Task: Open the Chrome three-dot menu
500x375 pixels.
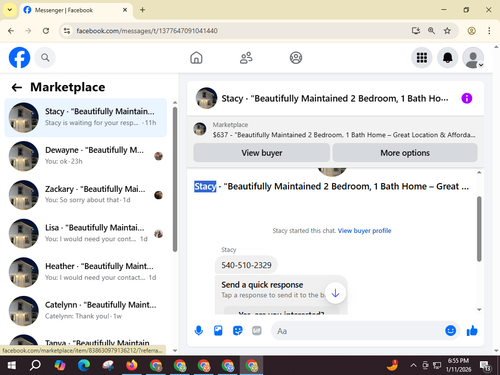Action: tap(489, 31)
